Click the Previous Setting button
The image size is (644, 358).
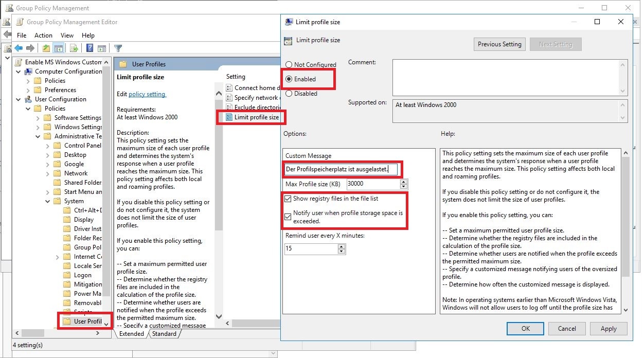(499, 44)
